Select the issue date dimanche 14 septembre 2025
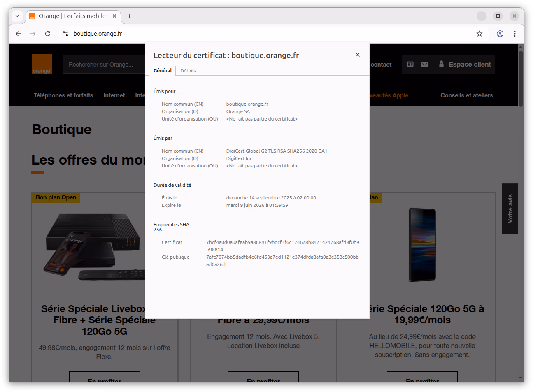 pyautogui.click(x=271, y=198)
